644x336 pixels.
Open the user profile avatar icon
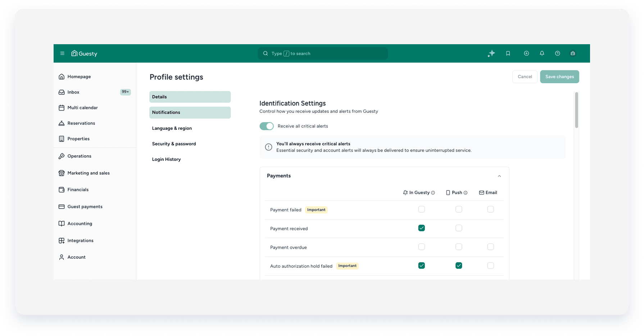tap(573, 54)
